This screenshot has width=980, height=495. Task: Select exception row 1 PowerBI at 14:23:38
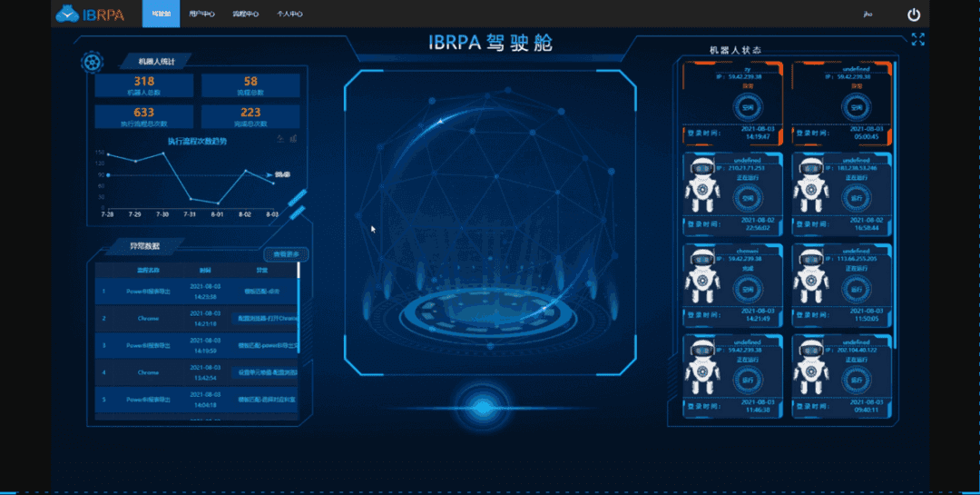point(196,292)
